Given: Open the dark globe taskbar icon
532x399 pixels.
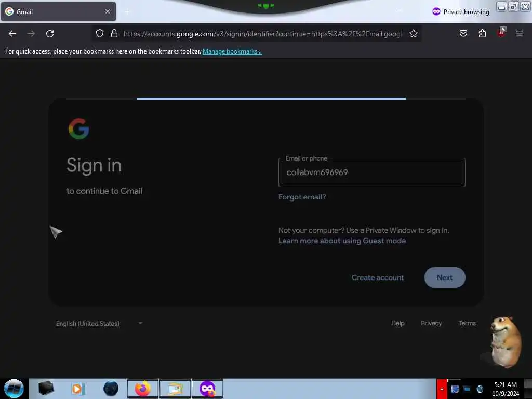Looking at the screenshot, I should click(x=111, y=389).
